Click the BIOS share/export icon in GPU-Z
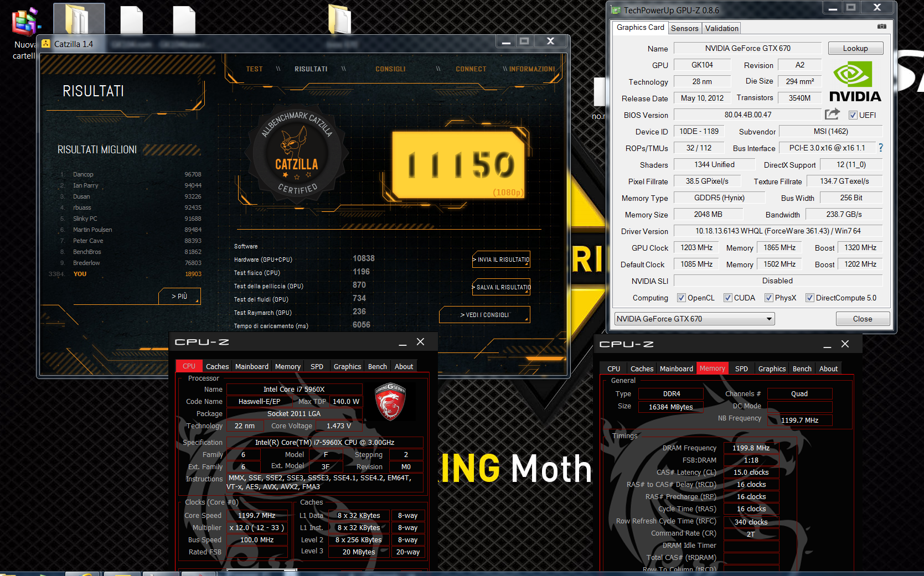This screenshot has width=924, height=576. tap(832, 114)
